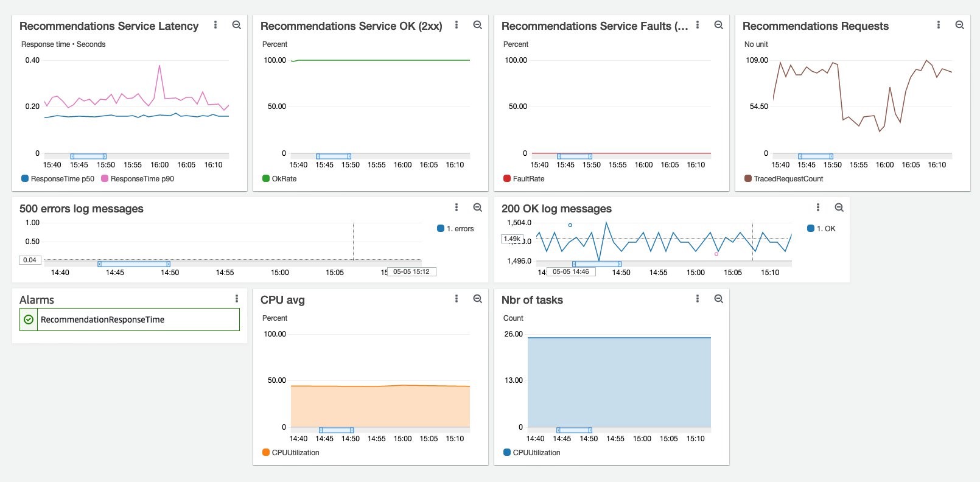Click the 1.49k value label on OK graph

(512, 239)
